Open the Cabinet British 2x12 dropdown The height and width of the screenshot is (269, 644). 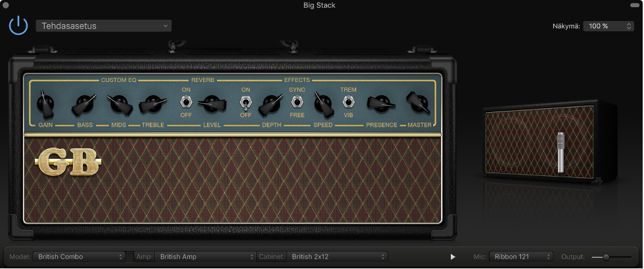(337, 257)
